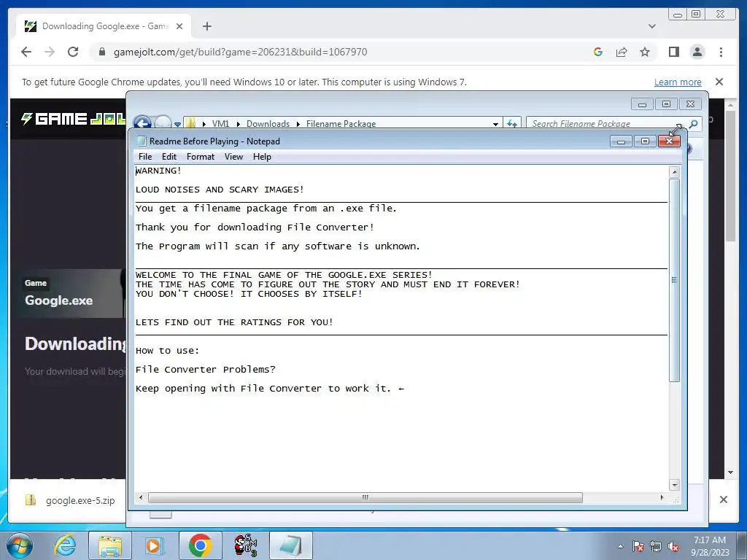Open the Edit menu in Notepad
This screenshot has height=560, width=747.
169,157
